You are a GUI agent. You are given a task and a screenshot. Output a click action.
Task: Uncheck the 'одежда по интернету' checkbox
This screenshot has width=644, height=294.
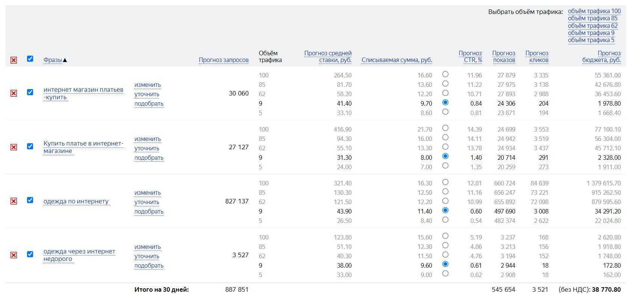coord(30,200)
